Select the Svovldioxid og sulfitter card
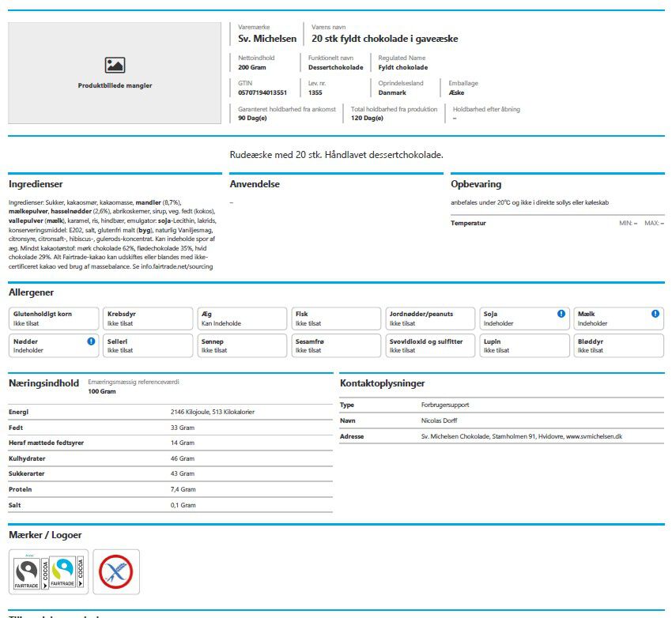Screen dimensions: 672x618 430,345
